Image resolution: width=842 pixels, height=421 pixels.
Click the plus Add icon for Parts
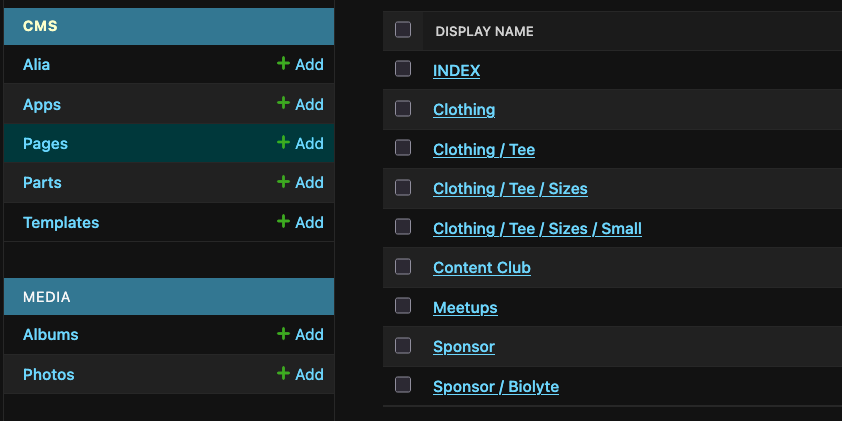(x=283, y=182)
